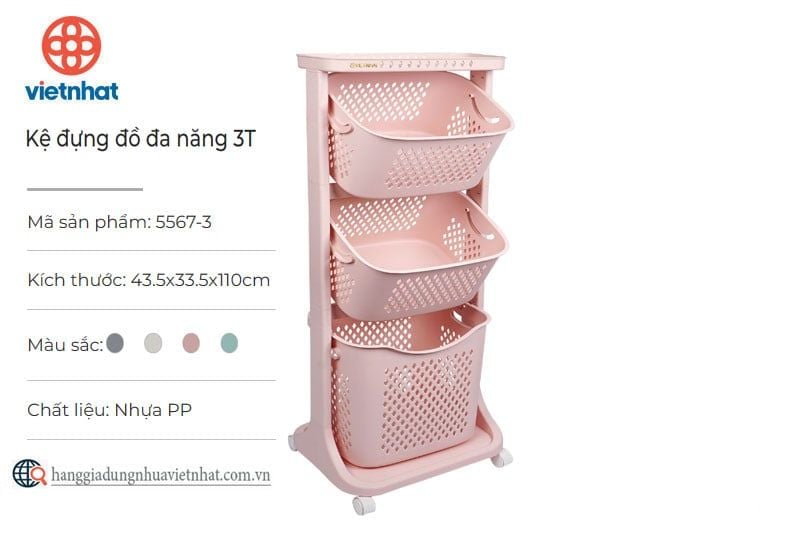Click the middle pink basket
The width and height of the screenshot is (800, 550).
tap(416, 255)
